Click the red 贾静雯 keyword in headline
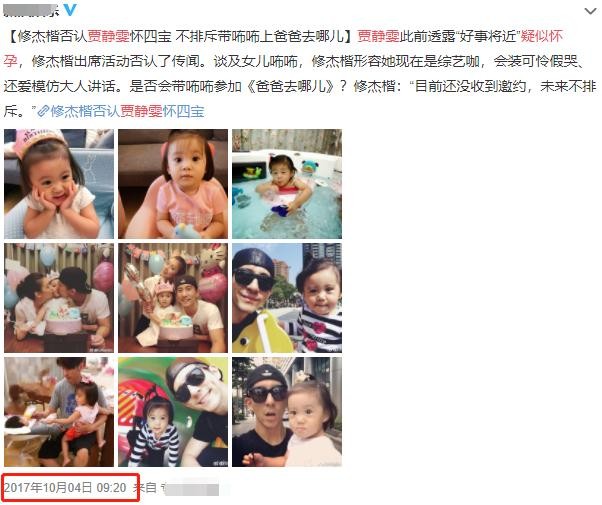Image resolution: width=602 pixels, height=505 pixels. pyautogui.click(x=109, y=36)
